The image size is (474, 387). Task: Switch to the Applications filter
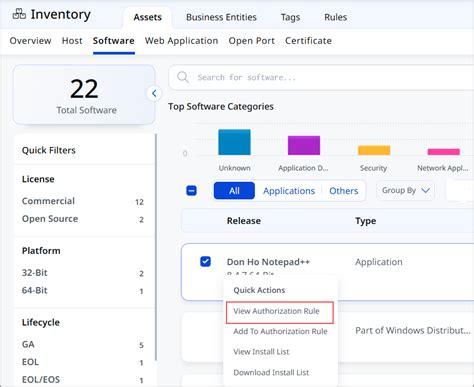point(289,191)
